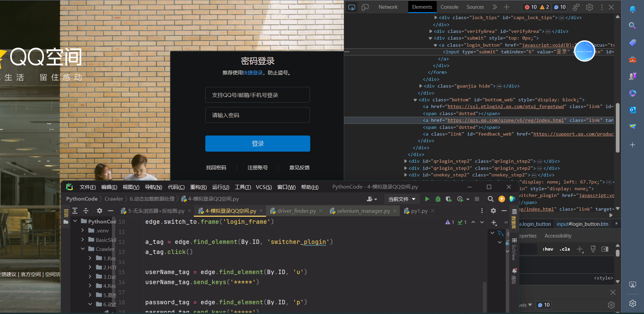
Task: Start the green bug Debug icon in PyCharm
Action: coord(438,199)
